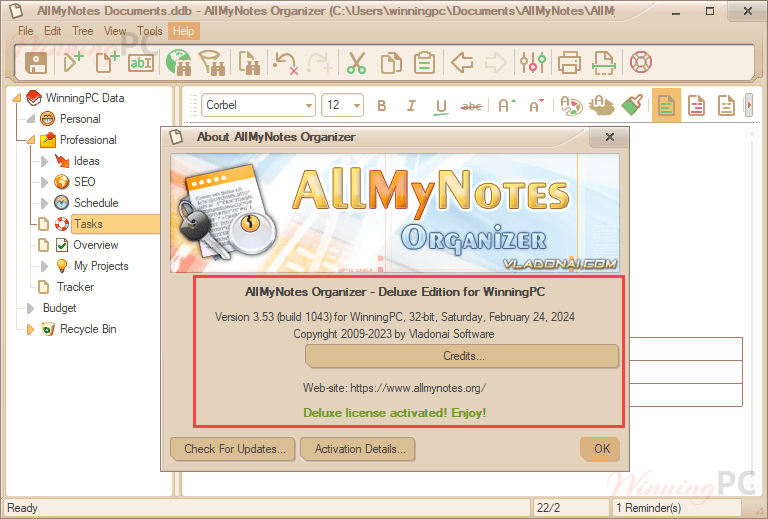Screen dimensions: 768x519
Task: Open global search globe binoculars icon
Action: (179, 63)
